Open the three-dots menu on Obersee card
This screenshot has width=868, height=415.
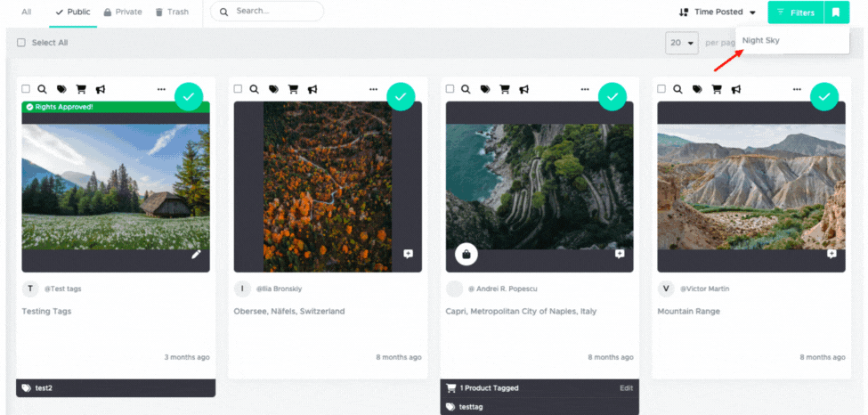[373, 89]
